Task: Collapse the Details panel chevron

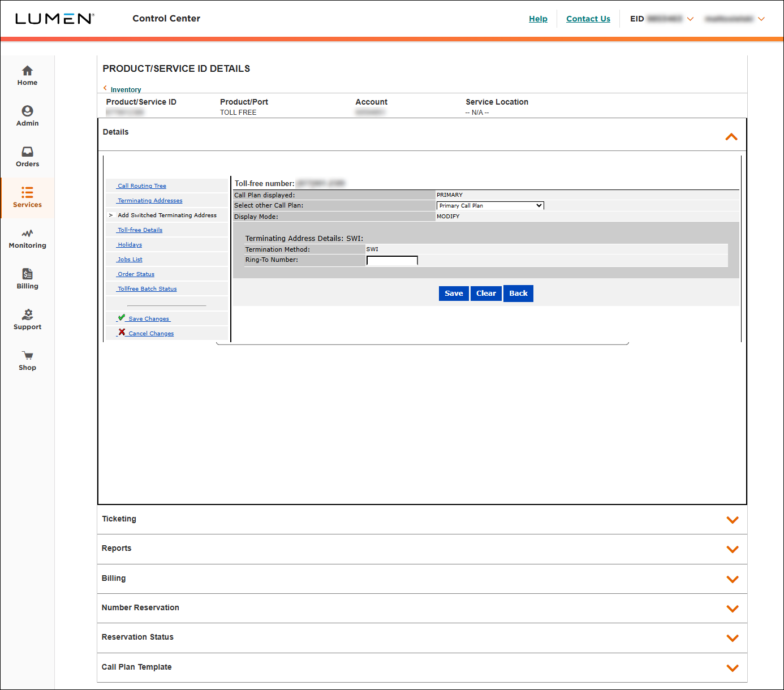Action: [731, 136]
